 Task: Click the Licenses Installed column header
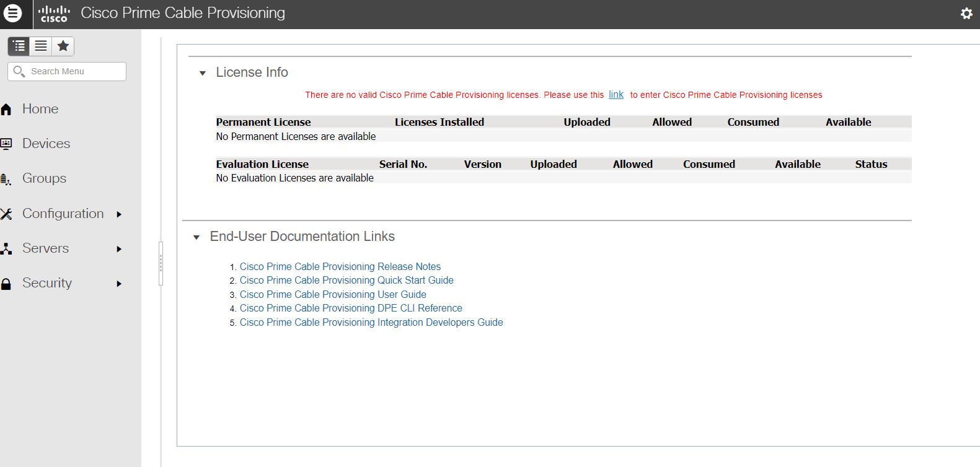click(x=439, y=122)
